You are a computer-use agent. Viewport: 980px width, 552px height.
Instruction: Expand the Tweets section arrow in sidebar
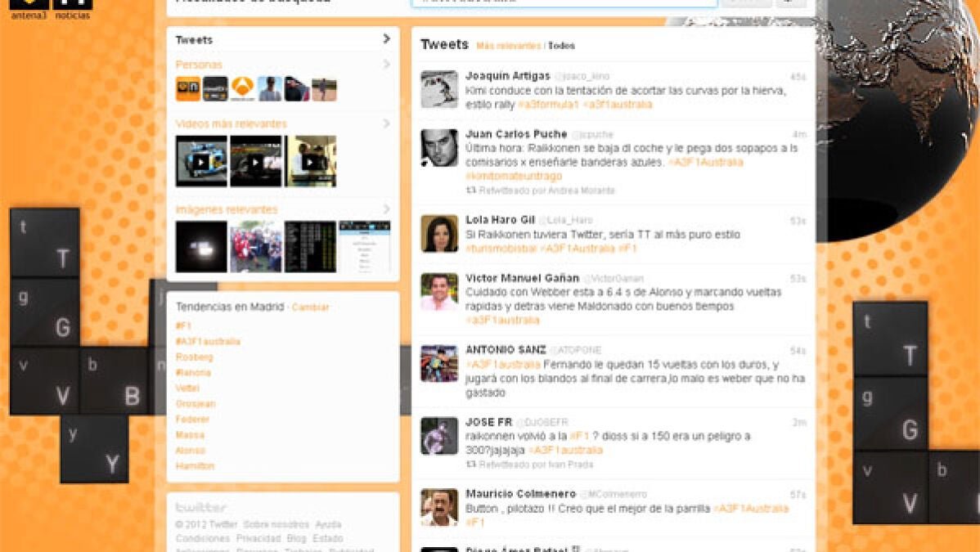(386, 39)
